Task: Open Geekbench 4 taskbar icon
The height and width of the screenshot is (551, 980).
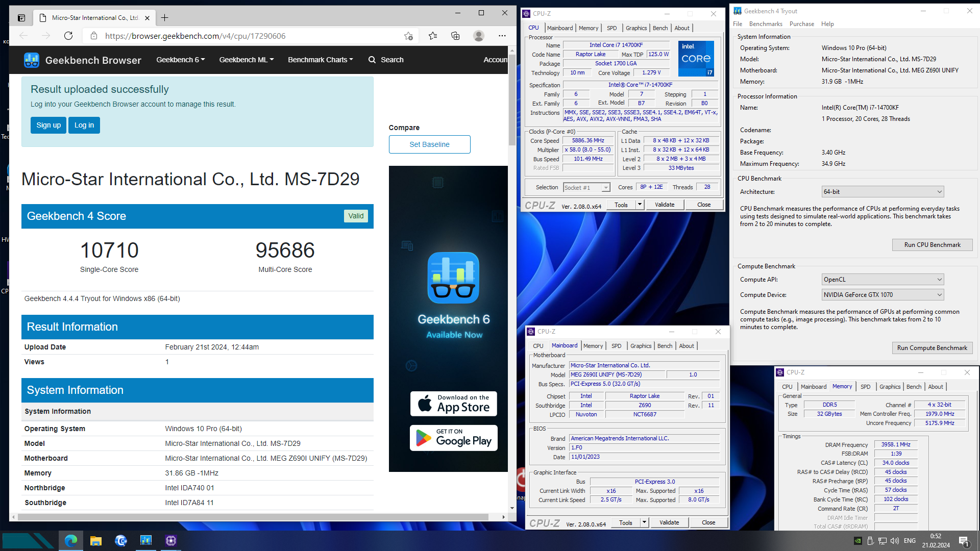Action: (x=146, y=540)
